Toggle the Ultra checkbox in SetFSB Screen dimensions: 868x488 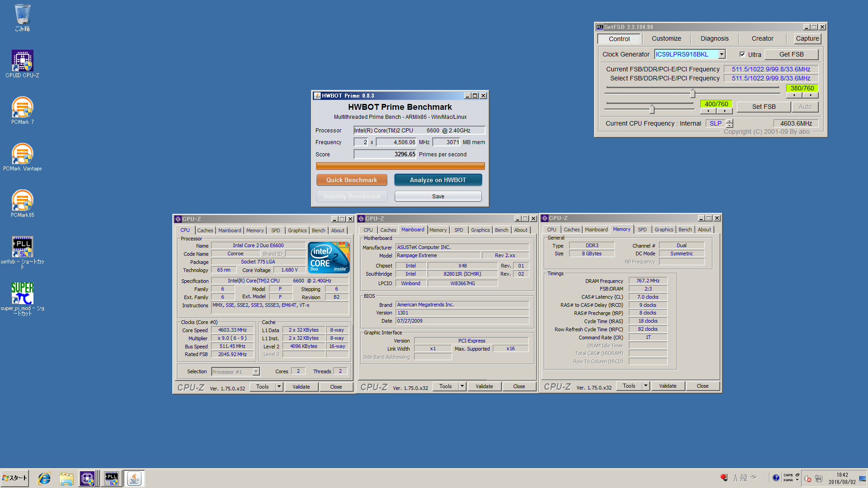pyautogui.click(x=742, y=54)
